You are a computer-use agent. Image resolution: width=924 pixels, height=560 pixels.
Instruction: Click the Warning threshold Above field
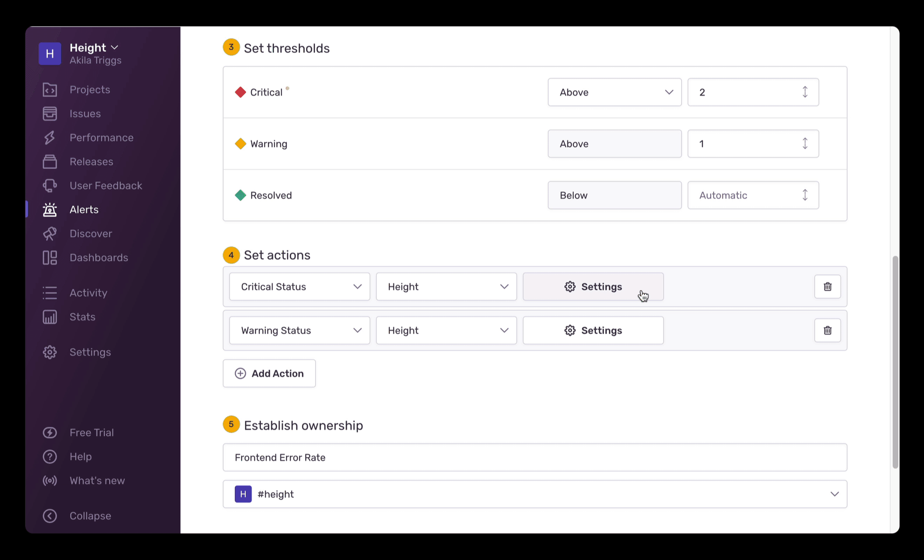click(615, 144)
